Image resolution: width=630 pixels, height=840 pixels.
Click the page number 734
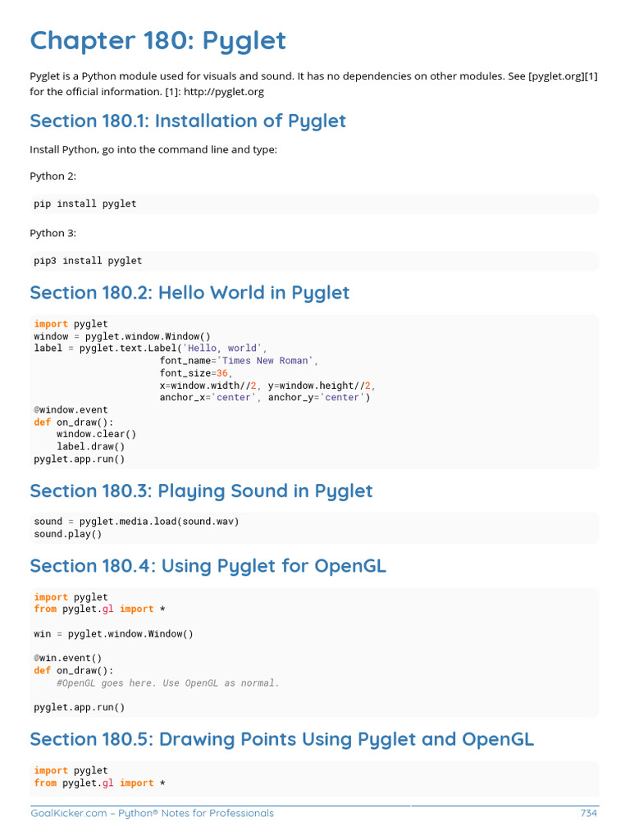(x=588, y=813)
